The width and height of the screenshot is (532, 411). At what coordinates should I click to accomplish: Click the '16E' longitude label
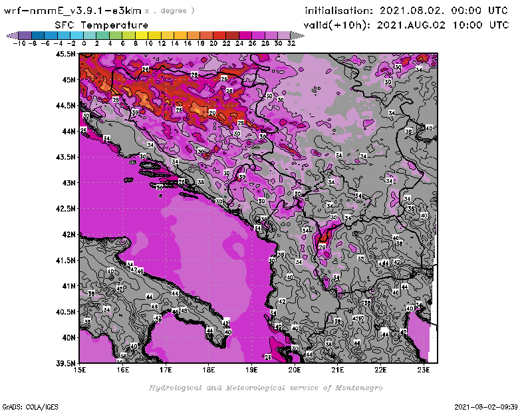tap(122, 370)
